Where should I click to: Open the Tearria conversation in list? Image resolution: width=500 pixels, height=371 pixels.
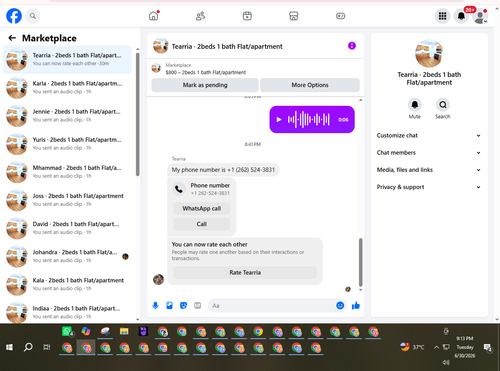click(x=67, y=60)
